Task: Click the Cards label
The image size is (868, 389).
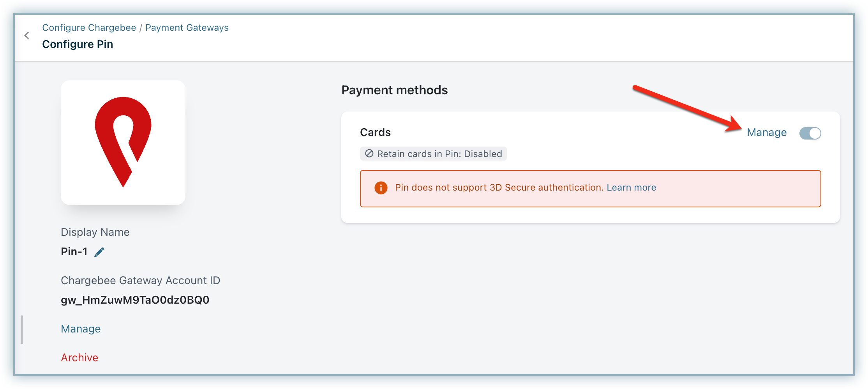Action: click(x=375, y=132)
